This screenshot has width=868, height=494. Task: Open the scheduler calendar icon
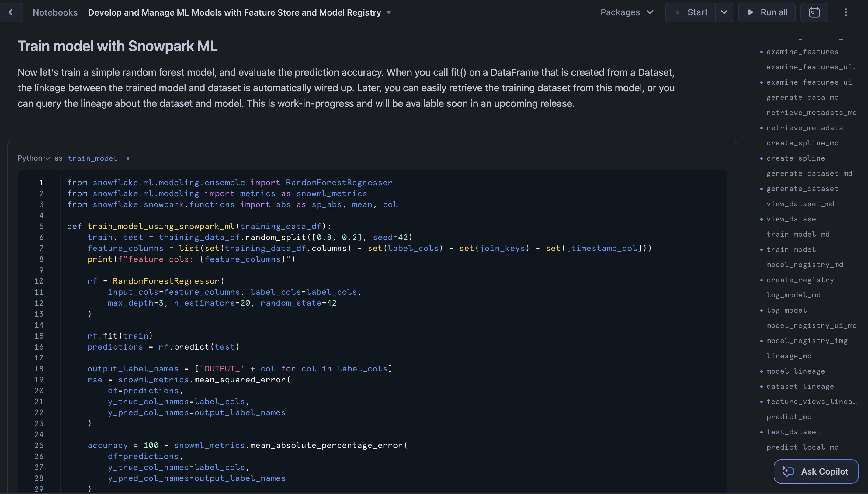814,12
